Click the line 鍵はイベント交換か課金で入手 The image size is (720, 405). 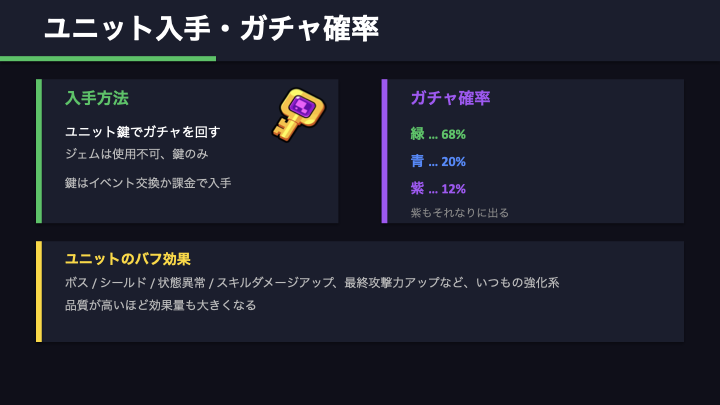click(x=148, y=183)
